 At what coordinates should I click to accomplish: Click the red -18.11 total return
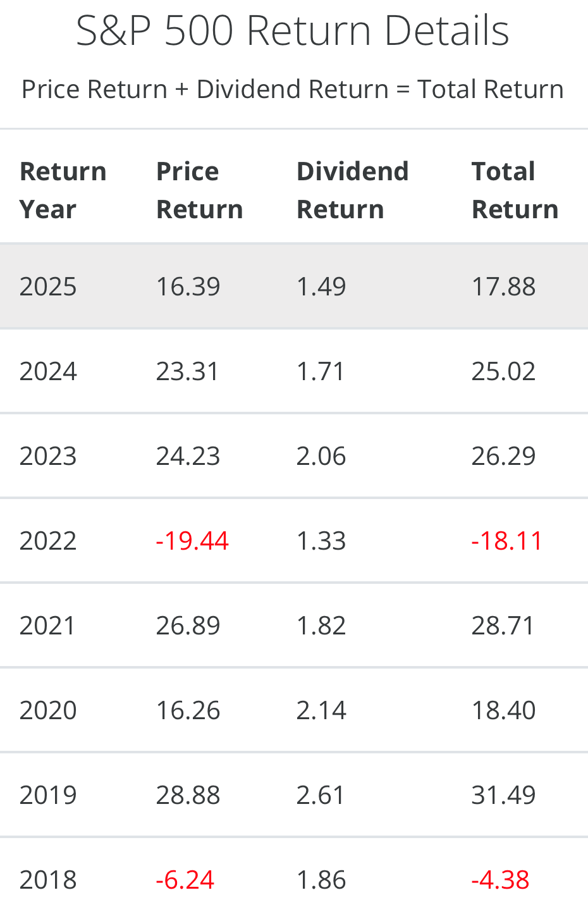point(506,541)
